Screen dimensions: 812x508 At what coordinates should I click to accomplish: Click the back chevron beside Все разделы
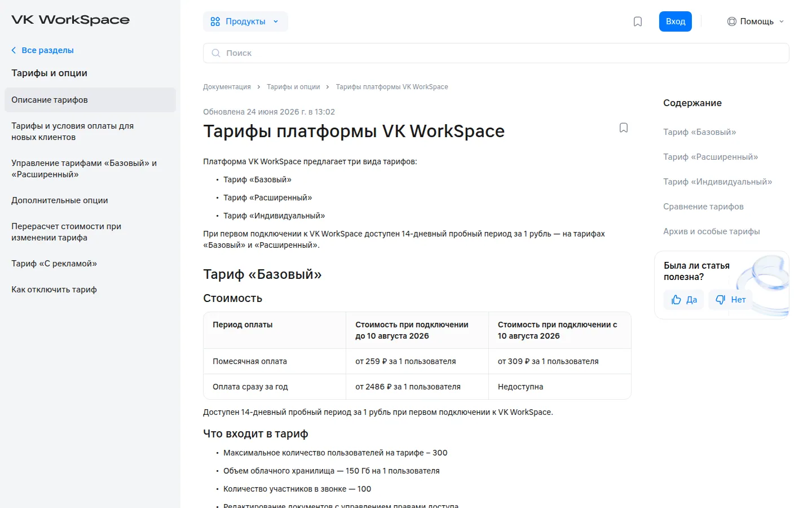(14, 50)
